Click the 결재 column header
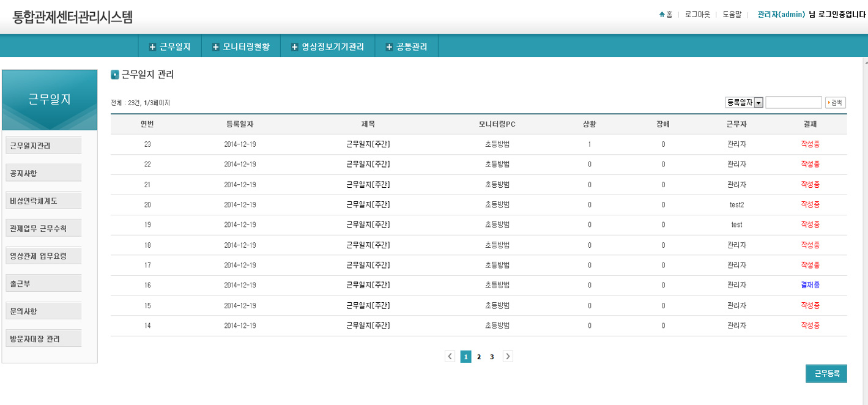The height and width of the screenshot is (405, 868). [811, 124]
